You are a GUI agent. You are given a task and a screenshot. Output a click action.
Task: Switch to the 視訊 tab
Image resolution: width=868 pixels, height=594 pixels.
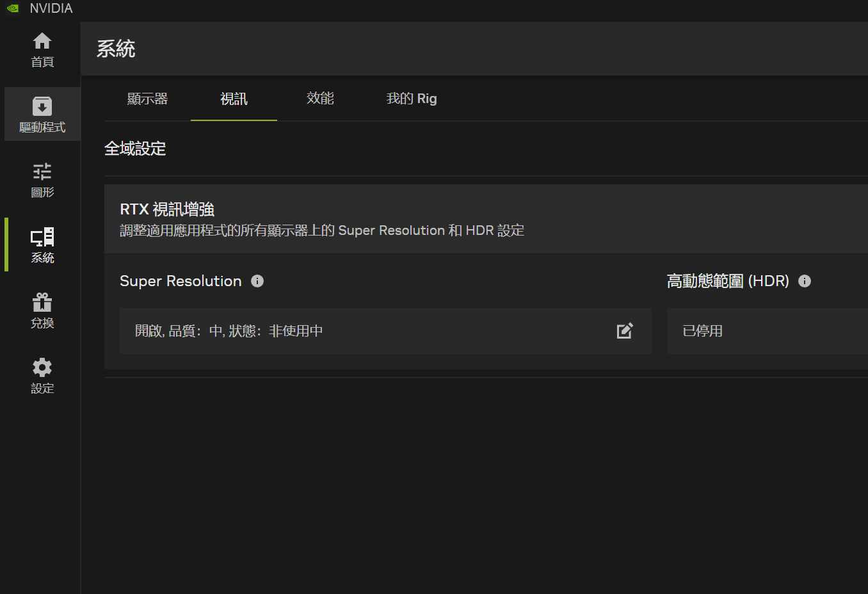[234, 99]
